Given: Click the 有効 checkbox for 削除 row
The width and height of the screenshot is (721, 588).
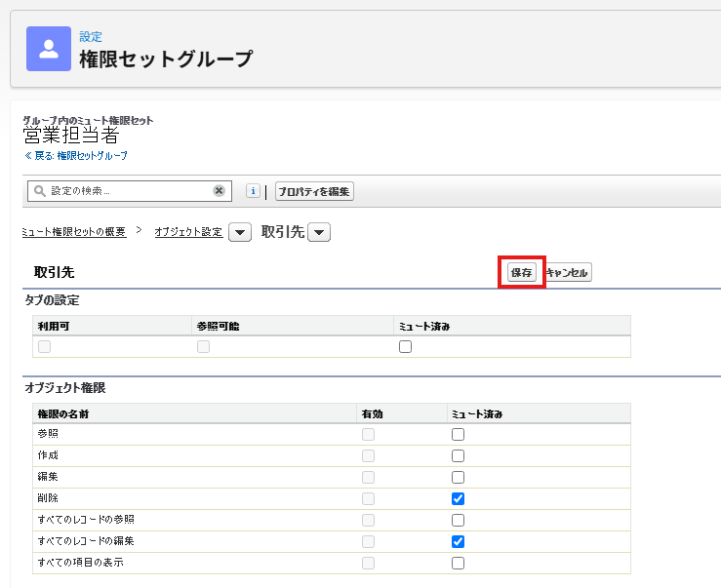Looking at the screenshot, I should click(x=368, y=499).
